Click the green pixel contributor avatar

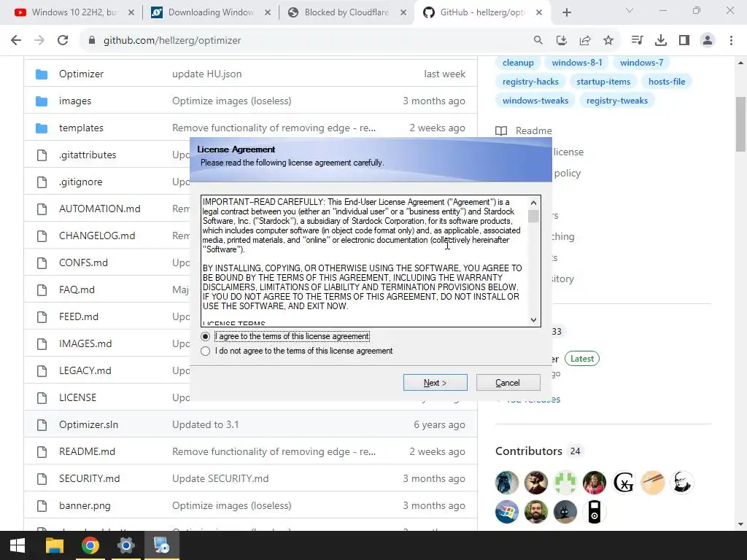(x=565, y=483)
